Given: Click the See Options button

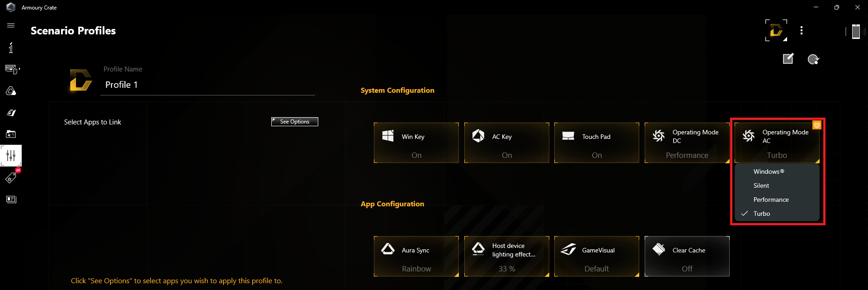Looking at the screenshot, I should (295, 122).
